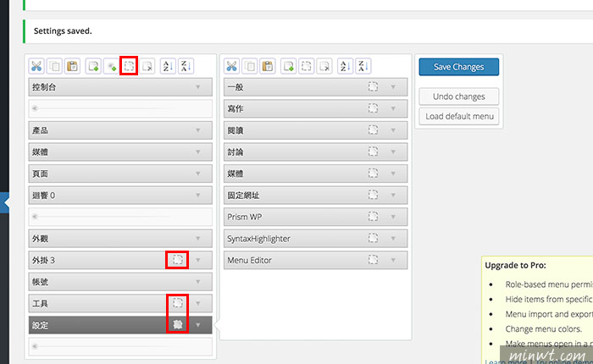Toggle hidden flag on 工具 menu
593x364 pixels.
pyautogui.click(x=178, y=303)
